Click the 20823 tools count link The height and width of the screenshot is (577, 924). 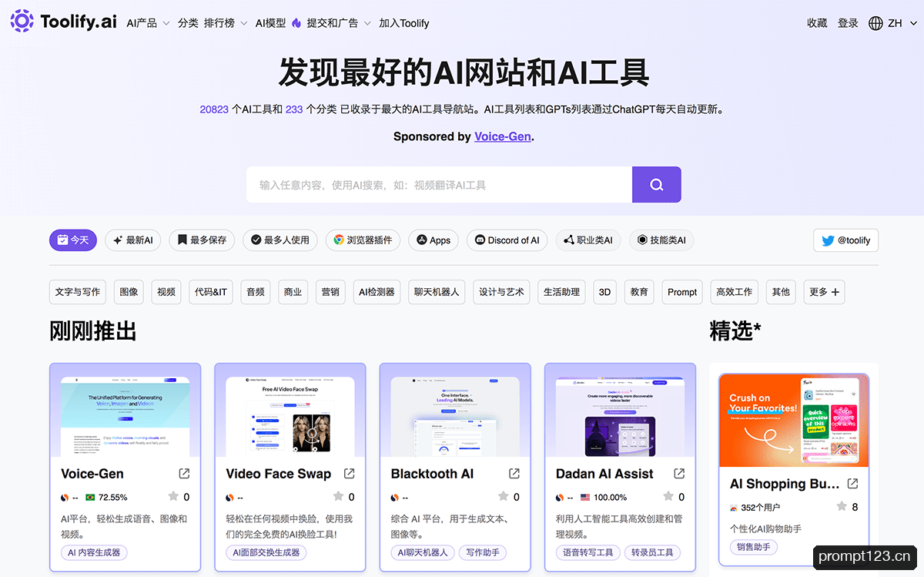214,109
